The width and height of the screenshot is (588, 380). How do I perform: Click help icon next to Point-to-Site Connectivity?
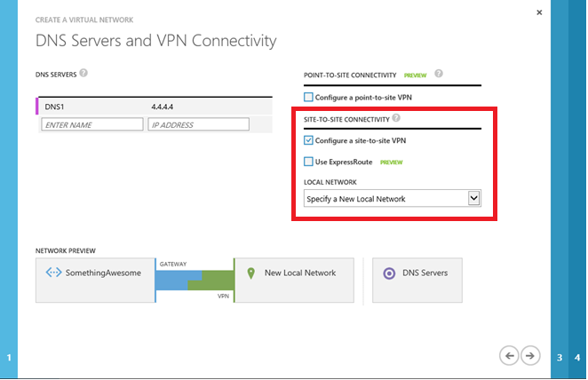click(439, 75)
